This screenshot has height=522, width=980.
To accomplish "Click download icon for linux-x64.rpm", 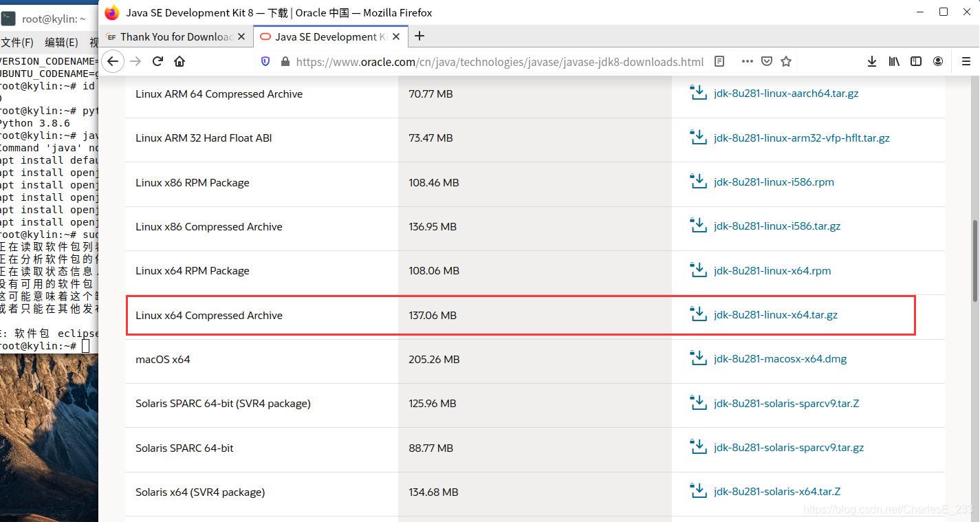I will (x=699, y=270).
